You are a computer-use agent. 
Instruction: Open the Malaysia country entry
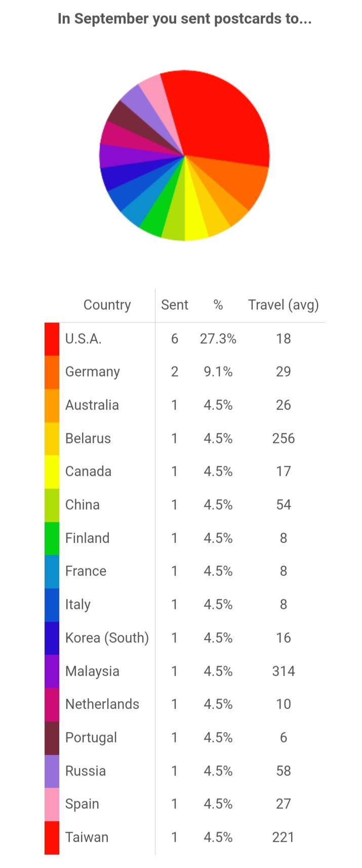click(92, 671)
